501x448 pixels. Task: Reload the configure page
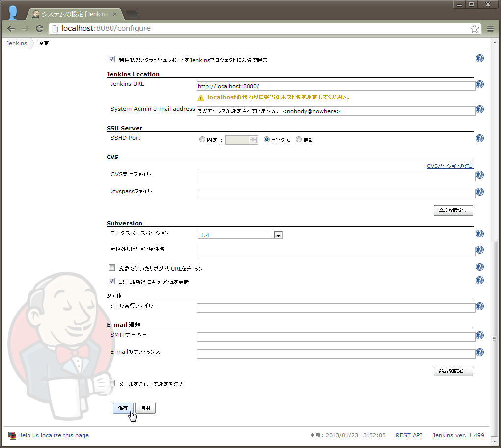[40, 29]
